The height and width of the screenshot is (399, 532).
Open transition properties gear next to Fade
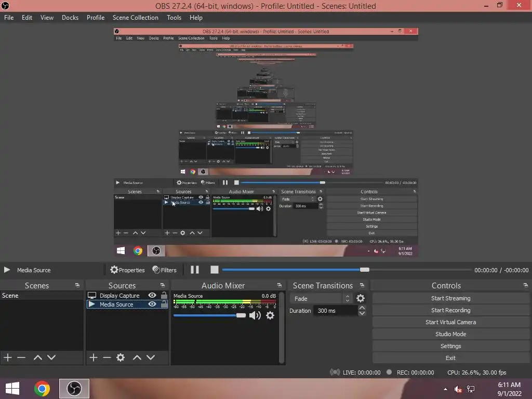point(361,298)
